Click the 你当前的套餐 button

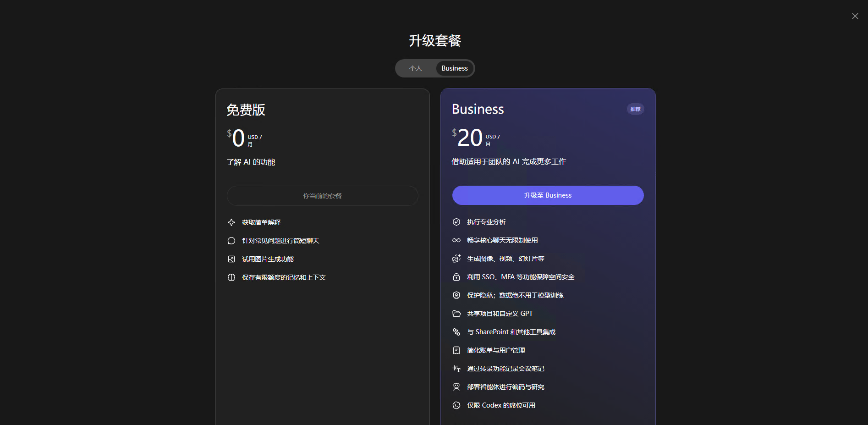pyautogui.click(x=322, y=196)
